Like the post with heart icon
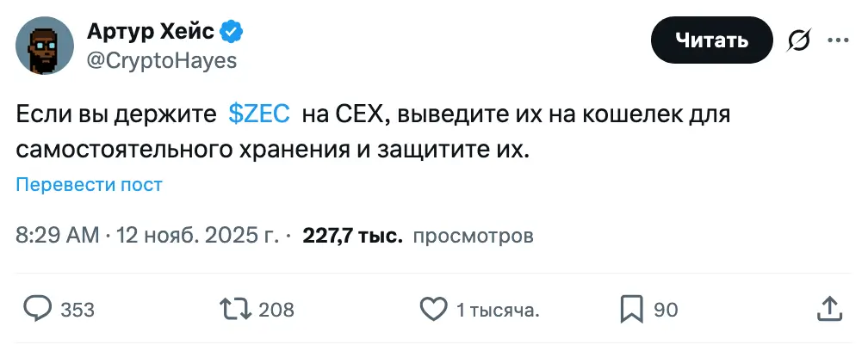The width and height of the screenshot is (868, 345). click(432, 309)
